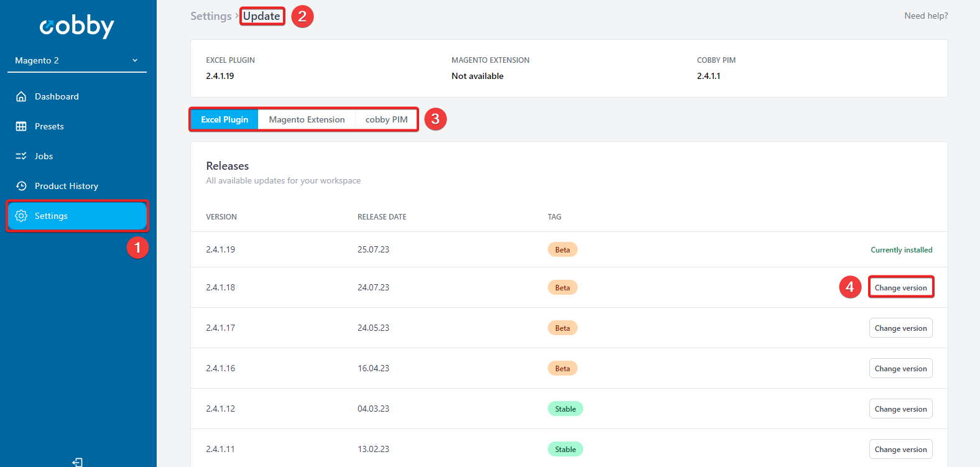Image resolution: width=980 pixels, height=467 pixels.
Task: Click the Beta tag for 2.4.1.17
Action: tap(562, 328)
